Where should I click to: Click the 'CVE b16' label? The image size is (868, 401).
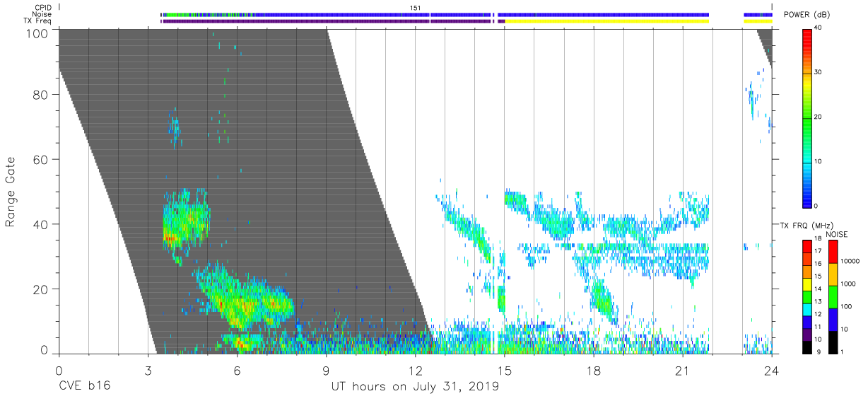point(83,387)
